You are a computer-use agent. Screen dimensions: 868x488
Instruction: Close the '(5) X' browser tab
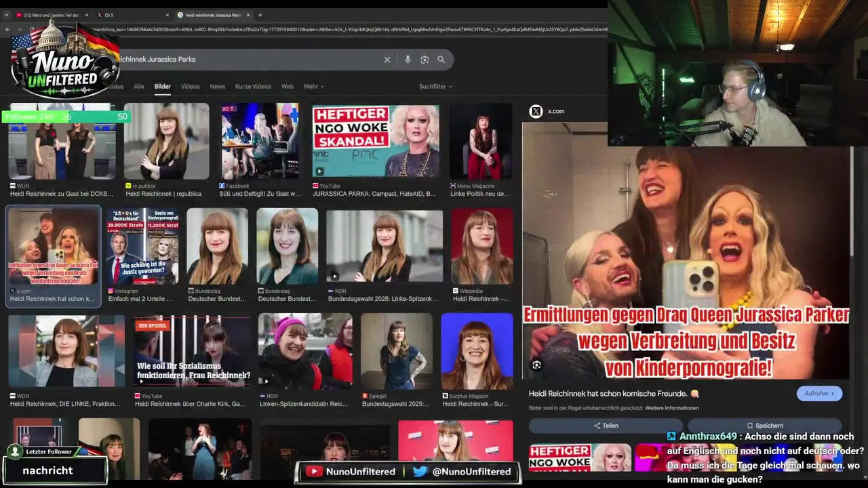(167, 15)
